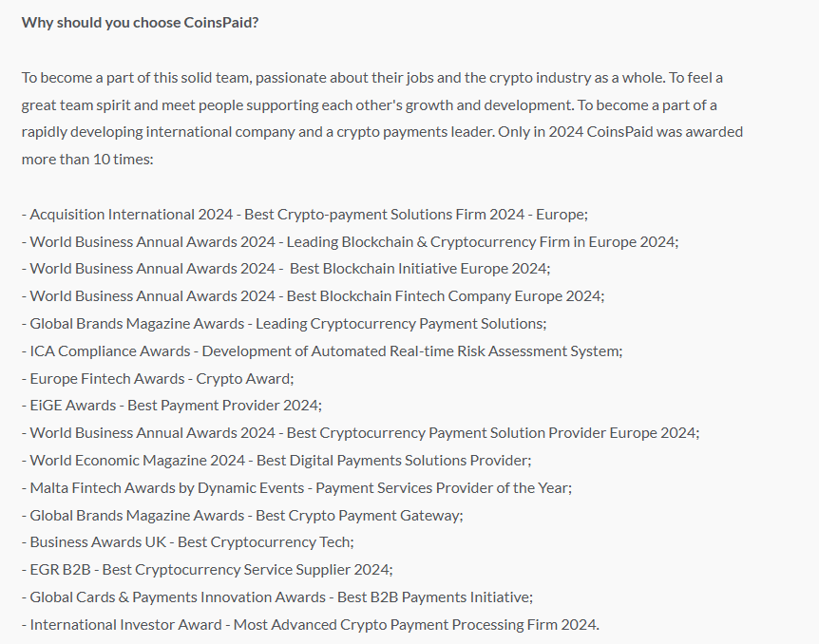Screen dimensions: 819x644
Task: Click the Global Cards & Payments Innovation Awards line
Action: coord(277,597)
